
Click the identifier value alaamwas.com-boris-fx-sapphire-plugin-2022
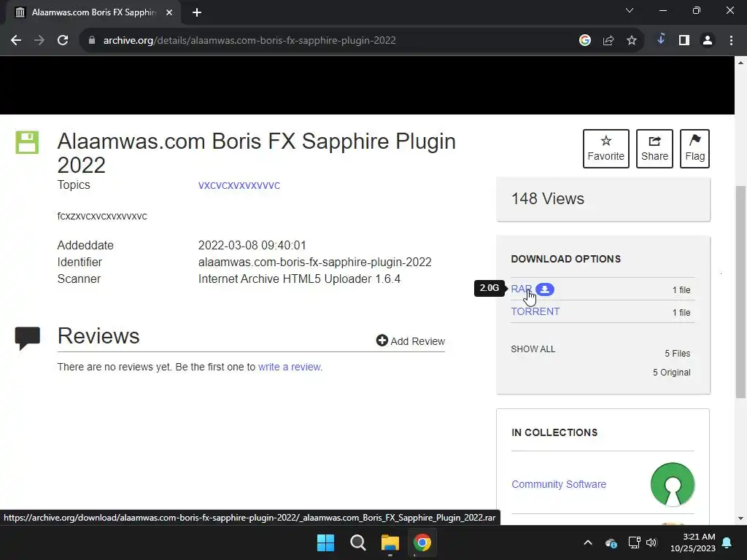315,262
